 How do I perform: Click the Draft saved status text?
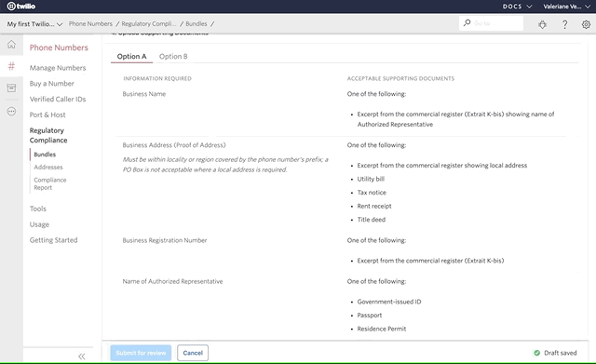point(561,353)
